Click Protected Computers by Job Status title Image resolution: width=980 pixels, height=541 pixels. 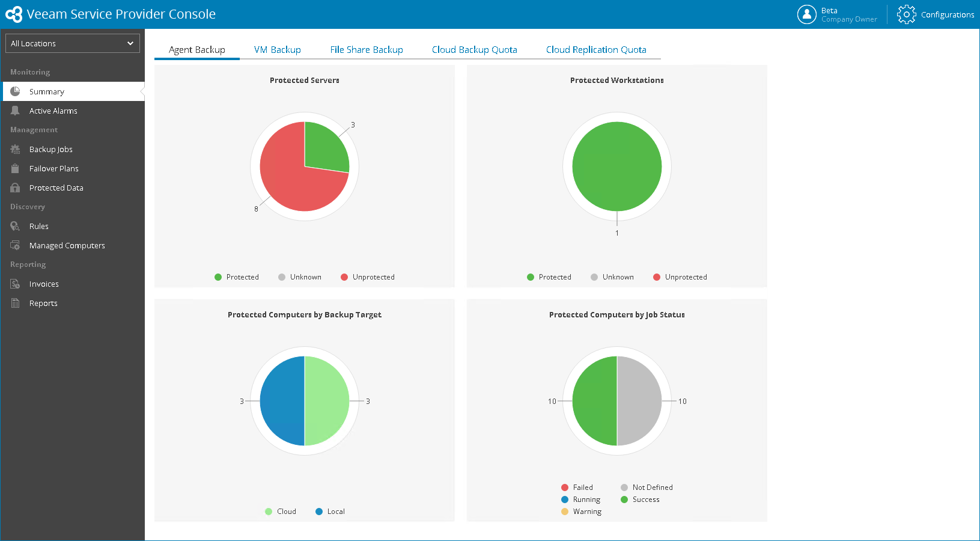pos(617,314)
